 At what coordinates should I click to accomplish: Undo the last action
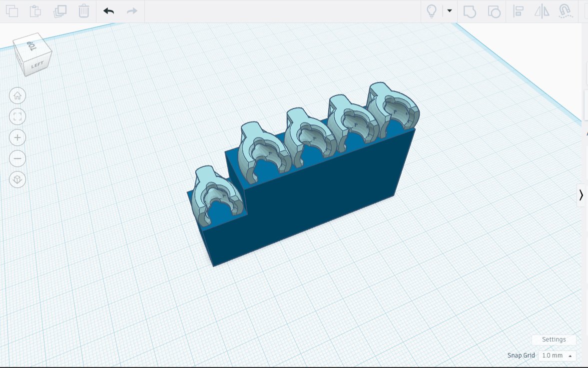(x=109, y=11)
